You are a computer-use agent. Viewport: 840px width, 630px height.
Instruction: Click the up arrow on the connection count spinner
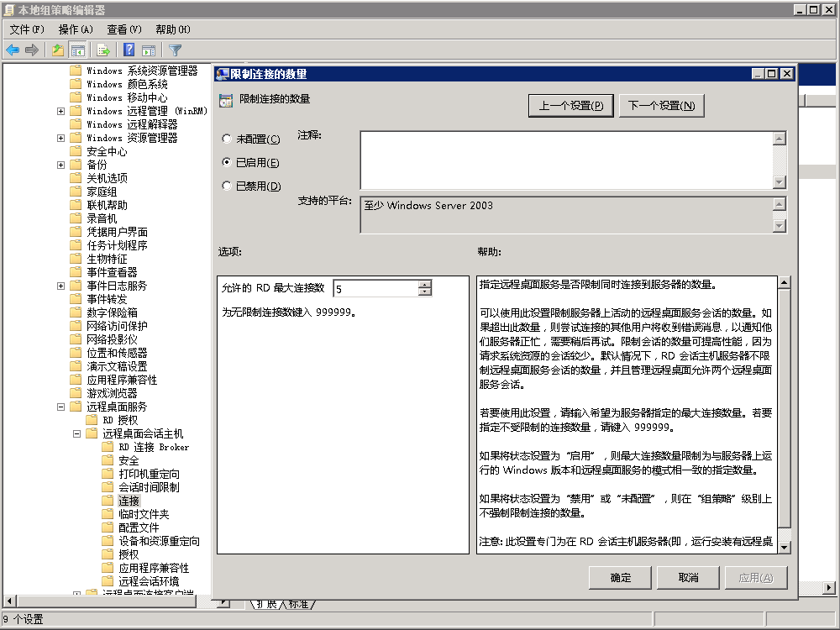coord(424,284)
